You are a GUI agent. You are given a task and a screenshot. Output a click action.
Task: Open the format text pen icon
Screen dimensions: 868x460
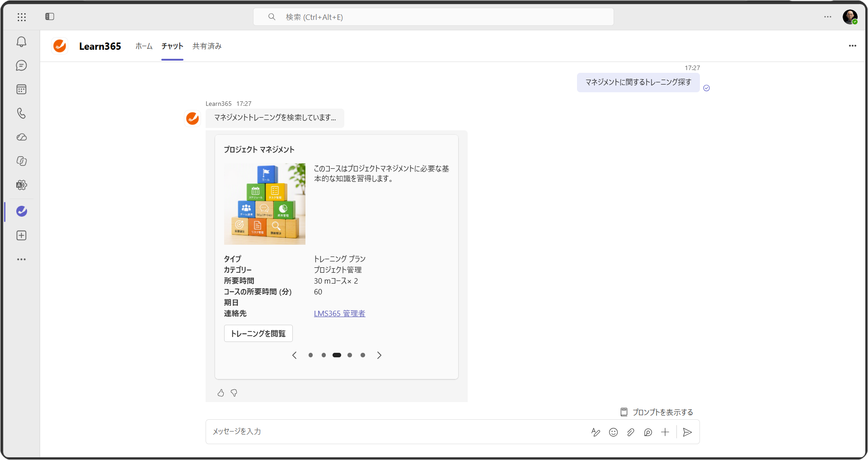596,432
